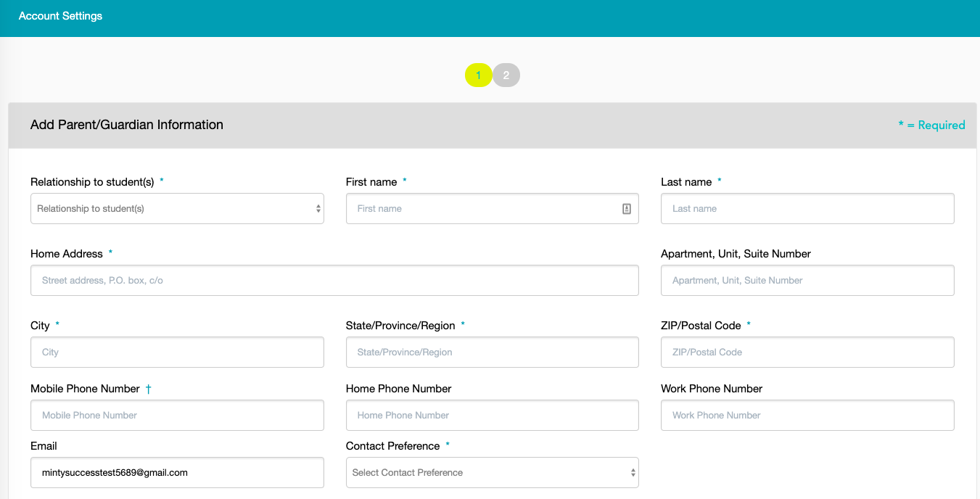
Task: Focus the Mobile Phone Number field
Action: 177,415
